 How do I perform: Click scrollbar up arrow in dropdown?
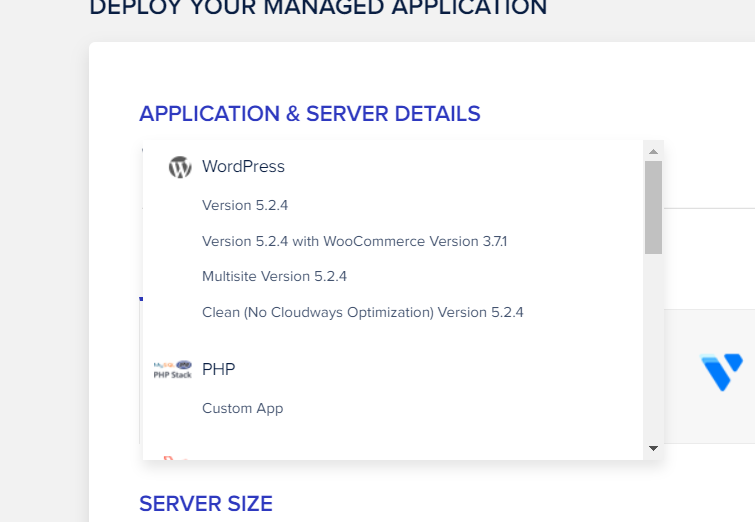click(653, 152)
